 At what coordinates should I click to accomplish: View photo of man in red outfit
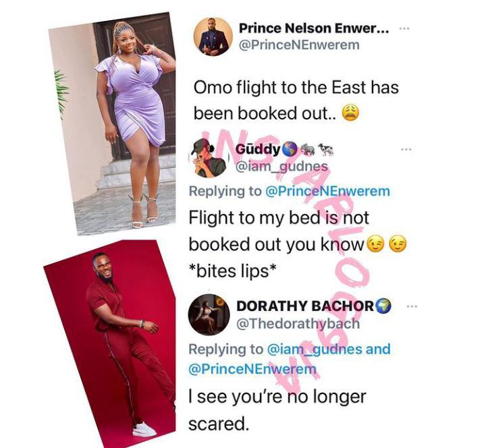click(109, 344)
